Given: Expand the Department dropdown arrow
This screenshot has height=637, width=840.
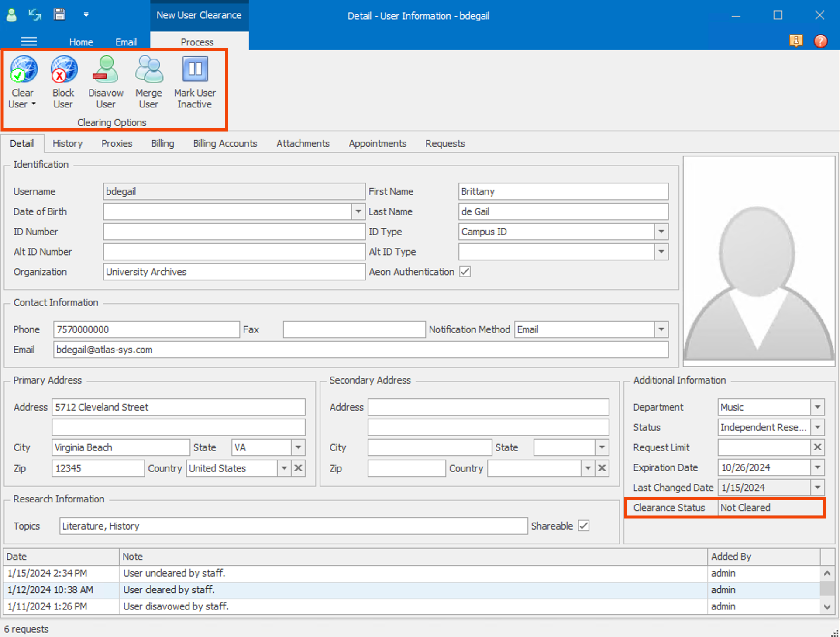Looking at the screenshot, I should pyautogui.click(x=817, y=407).
